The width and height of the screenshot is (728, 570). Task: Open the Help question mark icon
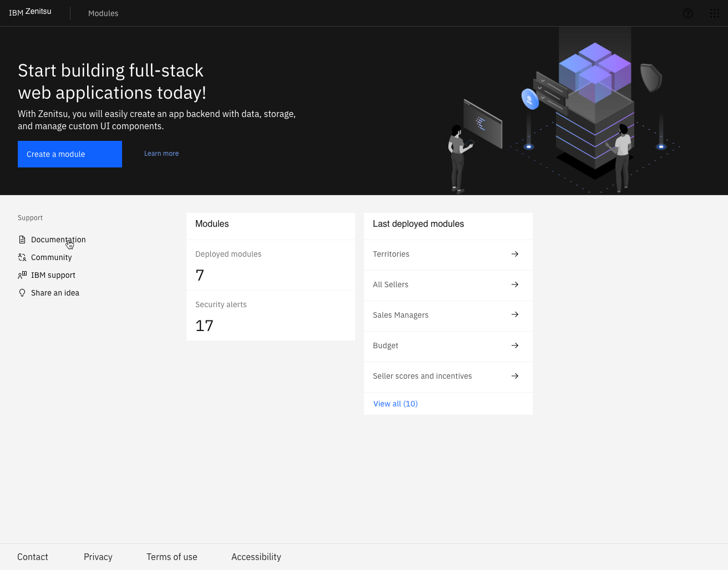coord(688,13)
